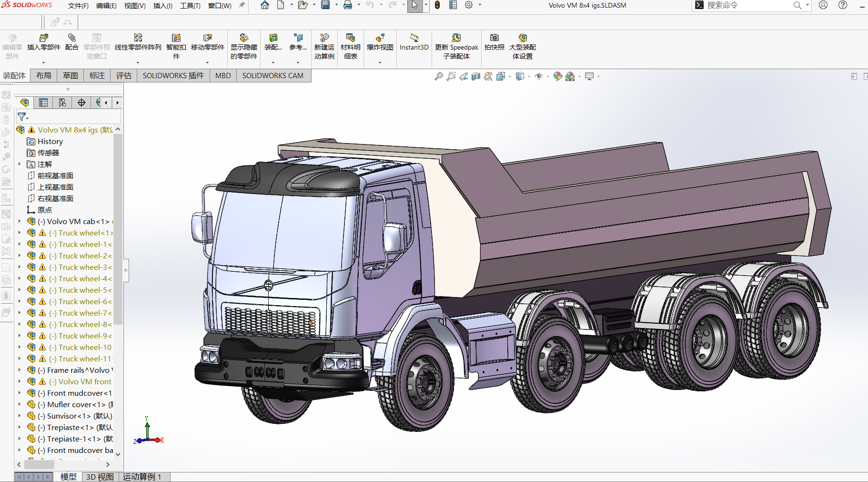Click Insert Components (插入零部件) icon
868x482 pixels.
point(43,38)
